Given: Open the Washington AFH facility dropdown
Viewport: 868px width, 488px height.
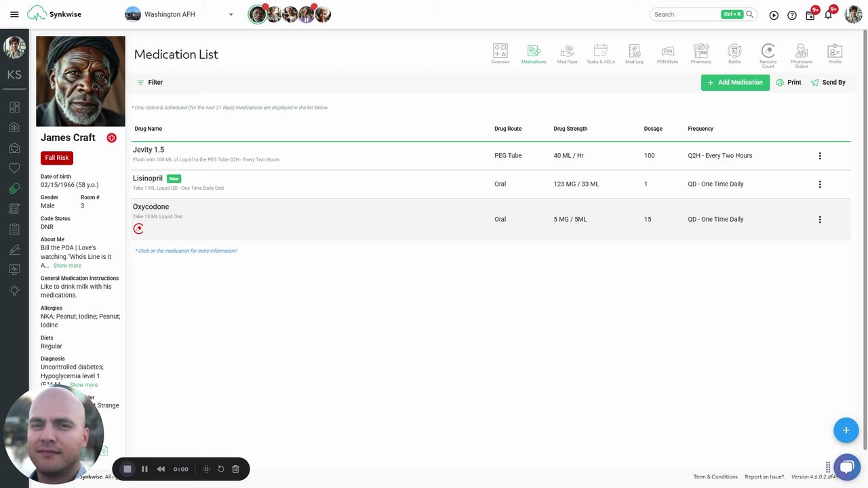Looking at the screenshot, I should [x=180, y=14].
